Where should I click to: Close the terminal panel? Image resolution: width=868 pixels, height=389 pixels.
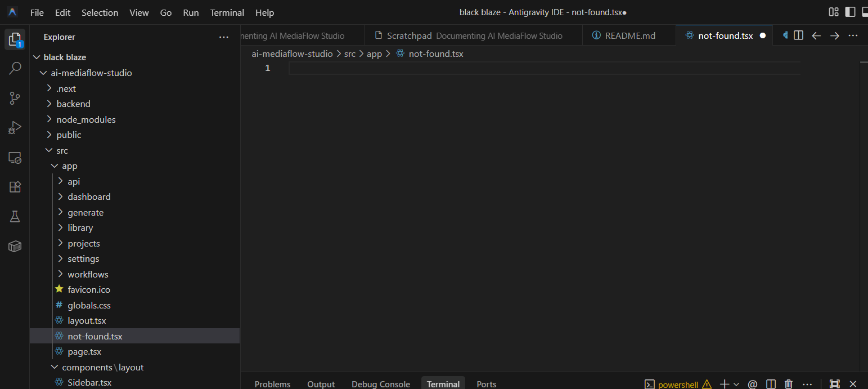click(x=853, y=384)
